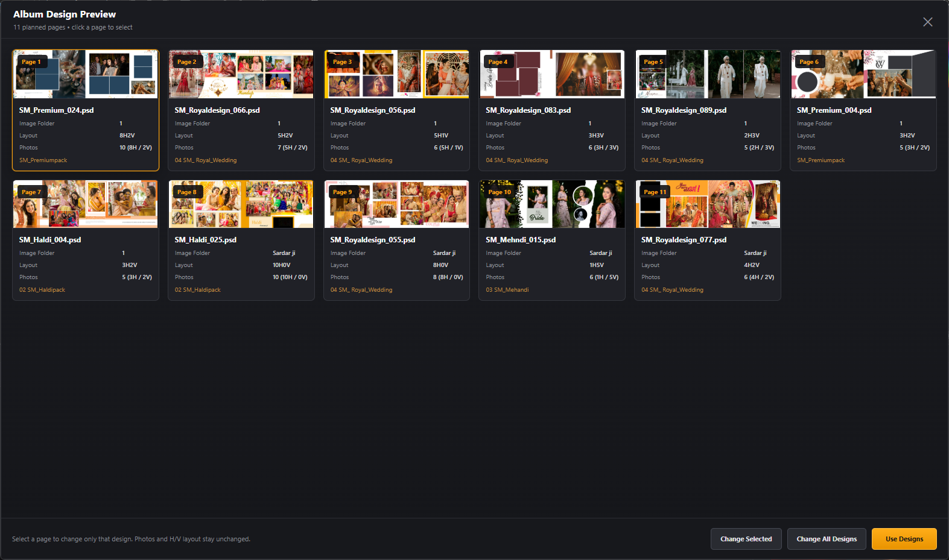Click the 1H5V layout value
The image size is (949, 560).
tap(597, 265)
